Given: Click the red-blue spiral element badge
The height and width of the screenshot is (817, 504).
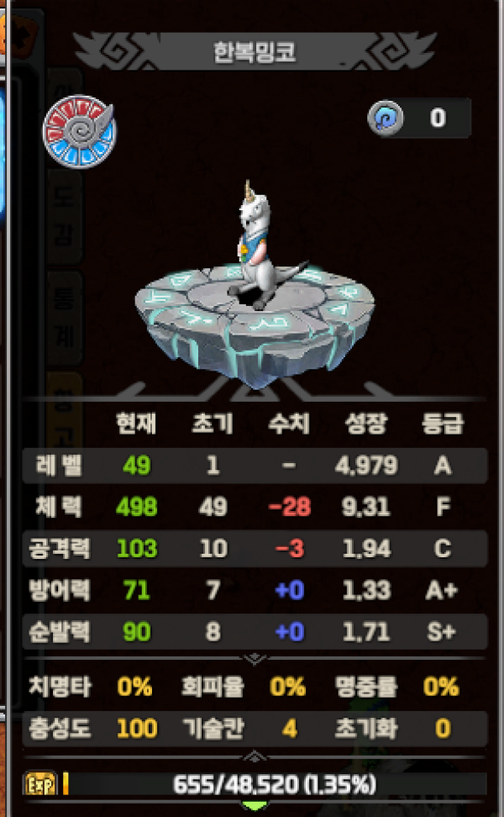Looking at the screenshot, I should tap(79, 131).
